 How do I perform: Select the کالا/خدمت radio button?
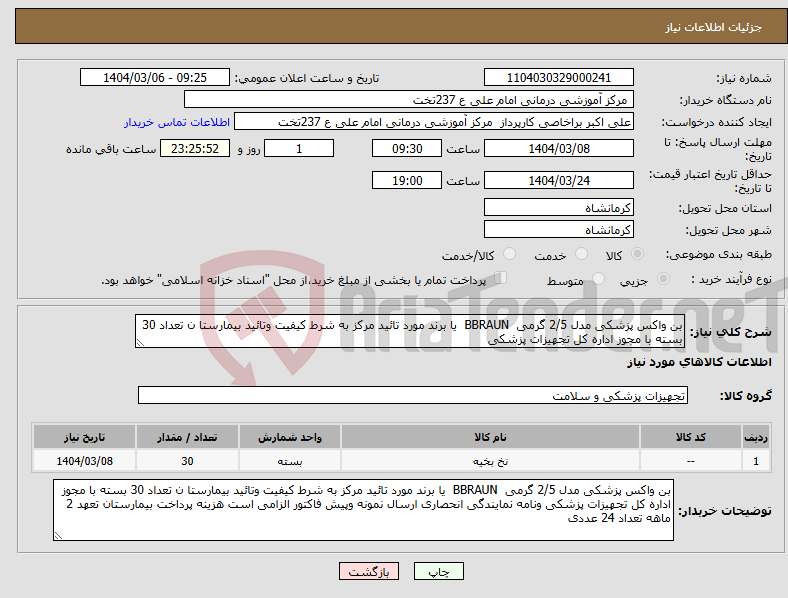[510, 254]
